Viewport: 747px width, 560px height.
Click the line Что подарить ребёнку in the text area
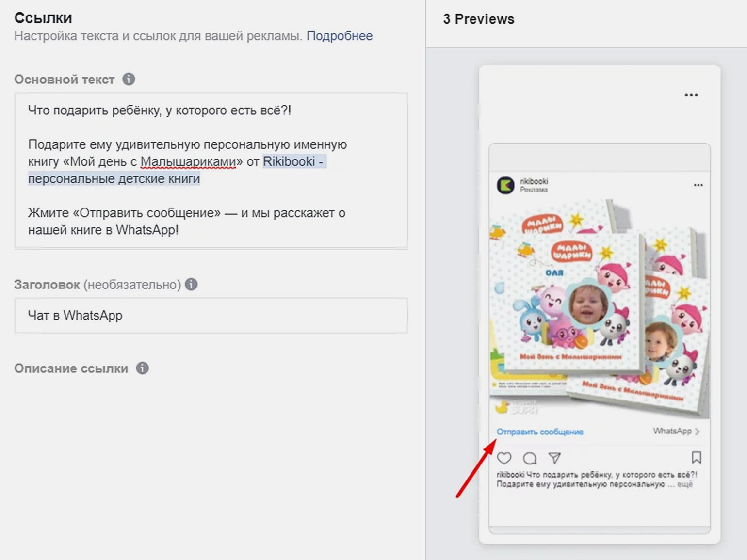[160, 111]
